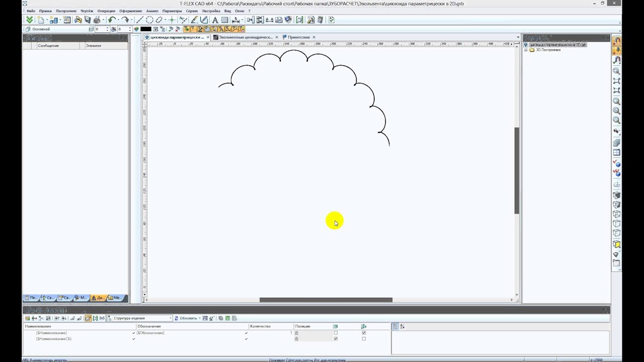Image resolution: width=644 pixels, height=362 pixels.
Task: Open the Основной layer combo box
Action: pos(56,29)
